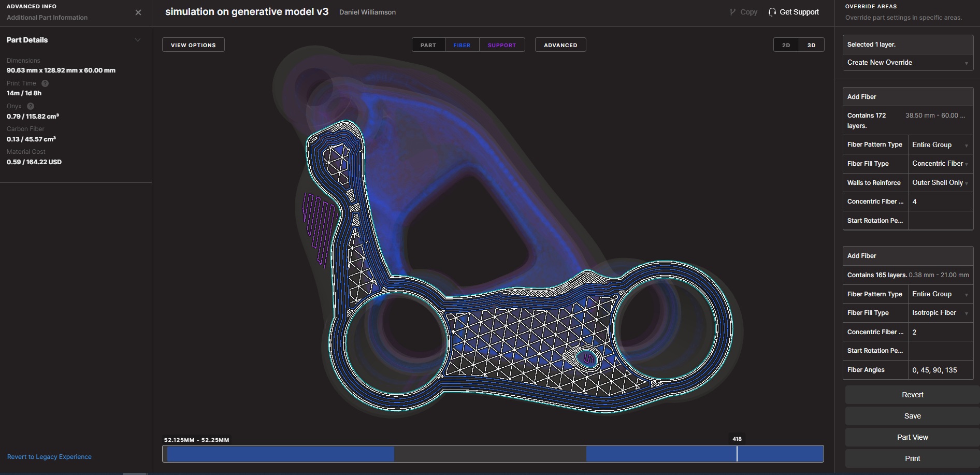The image size is (980, 475).
Task: Open the Create New Override dropdown
Action: coord(907,63)
